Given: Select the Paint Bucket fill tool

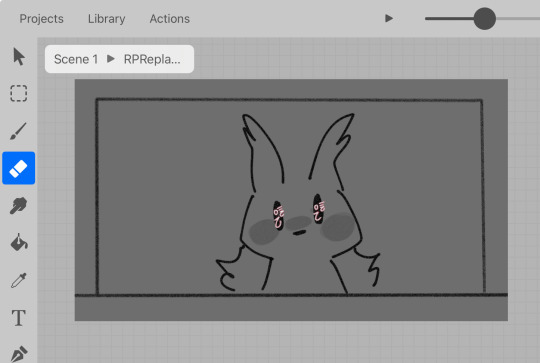Looking at the screenshot, I should (x=19, y=242).
